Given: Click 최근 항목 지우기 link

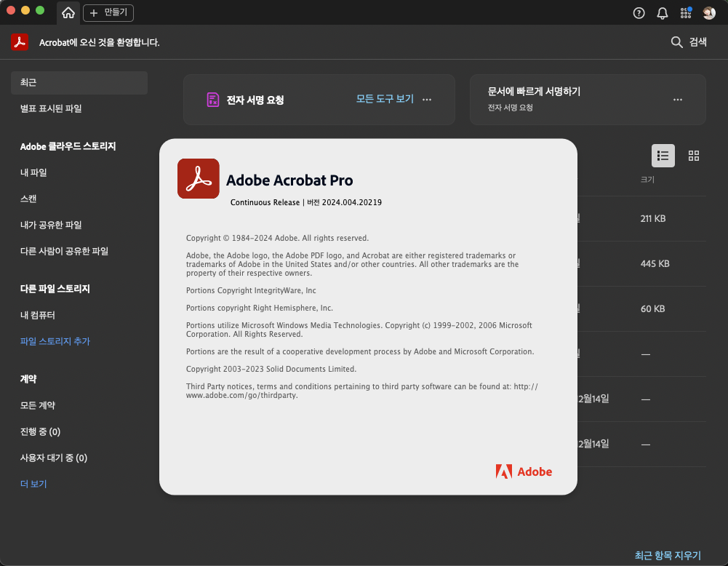Looking at the screenshot, I should point(668,555).
